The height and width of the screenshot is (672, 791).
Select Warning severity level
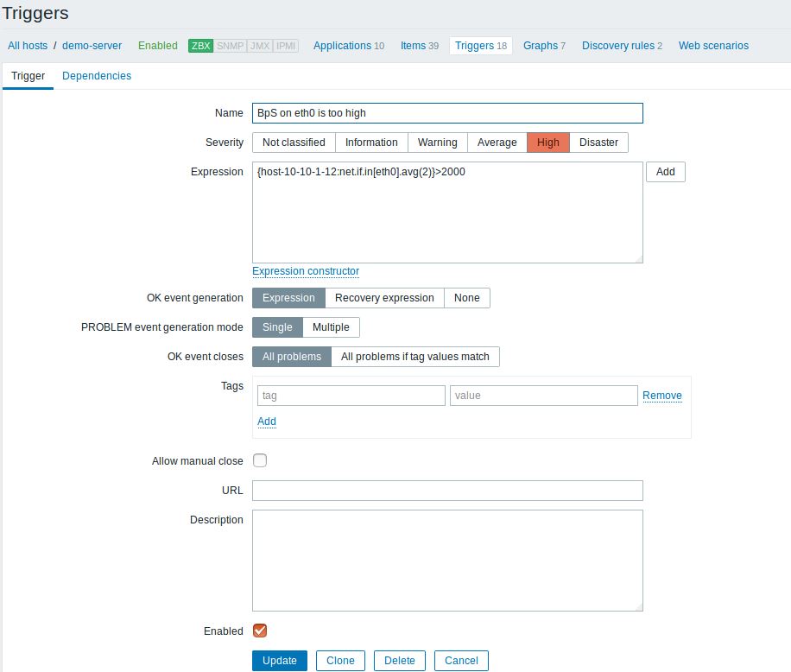coord(437,143)
